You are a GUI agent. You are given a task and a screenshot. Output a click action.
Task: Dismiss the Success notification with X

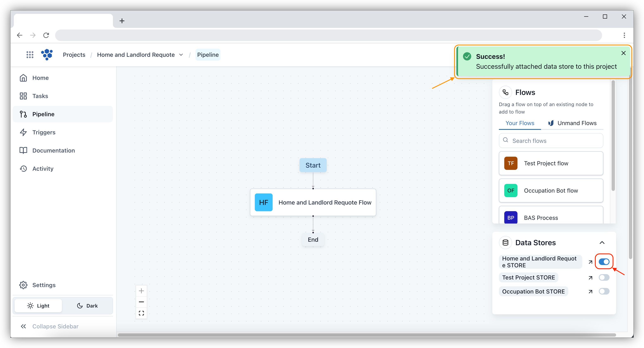coord(624,53)
